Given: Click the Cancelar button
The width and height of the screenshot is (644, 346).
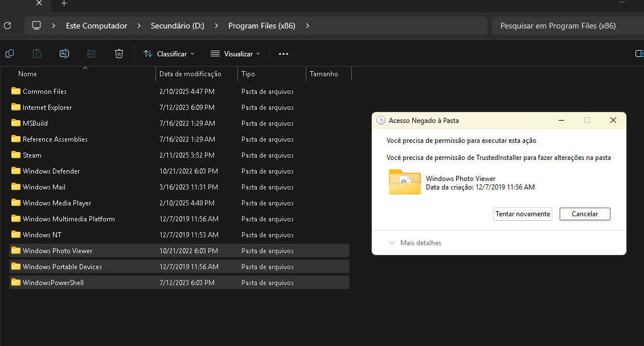Looking at the screenshot, I should pos(585,214).
